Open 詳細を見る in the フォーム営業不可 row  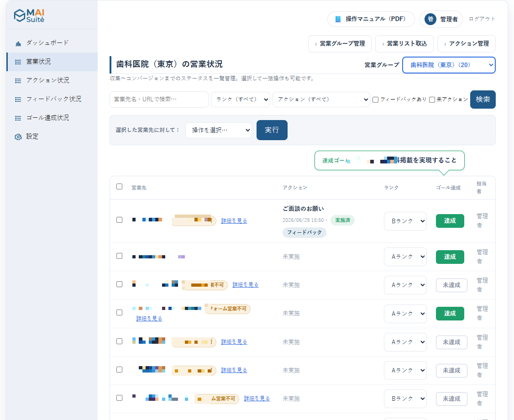(x=149, y=318)
